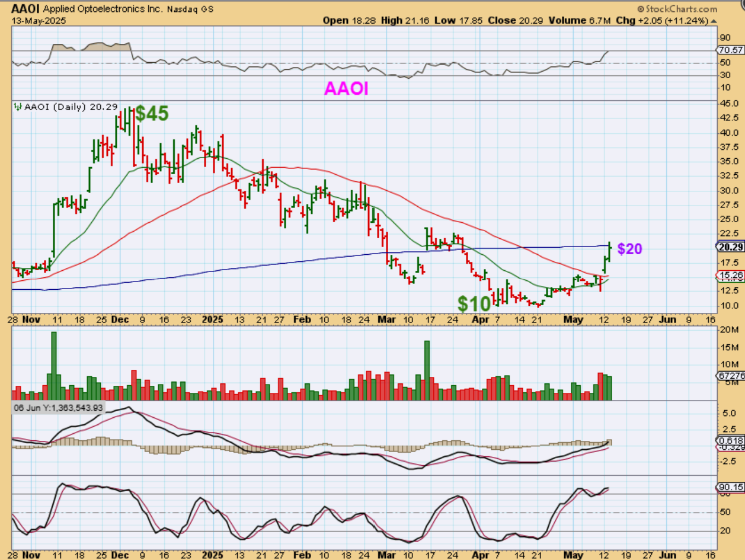Screen dimensions: 745x560
Task: Click the RSI 70.57 value tag
Action: click(x=731, y=51)
